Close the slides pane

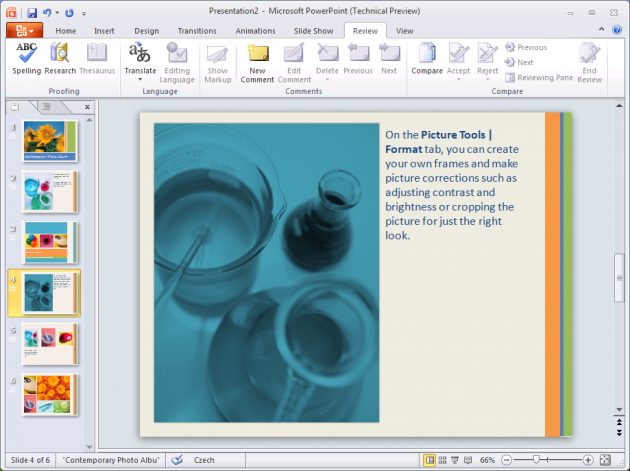point(87,107)
